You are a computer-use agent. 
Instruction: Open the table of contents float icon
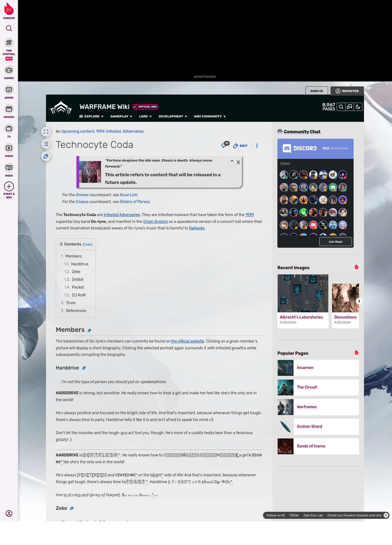pos(46,144)
